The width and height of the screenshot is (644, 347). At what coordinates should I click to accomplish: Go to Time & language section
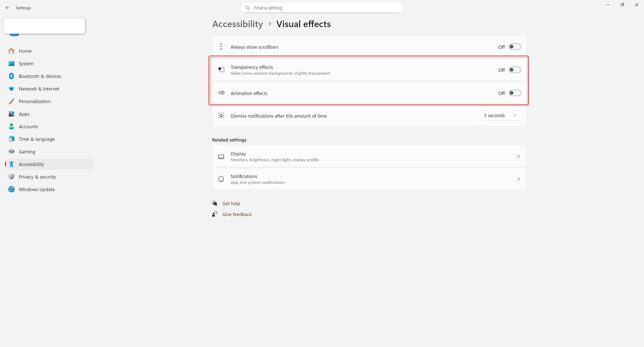pyautogui.click(x=37, y=139)
